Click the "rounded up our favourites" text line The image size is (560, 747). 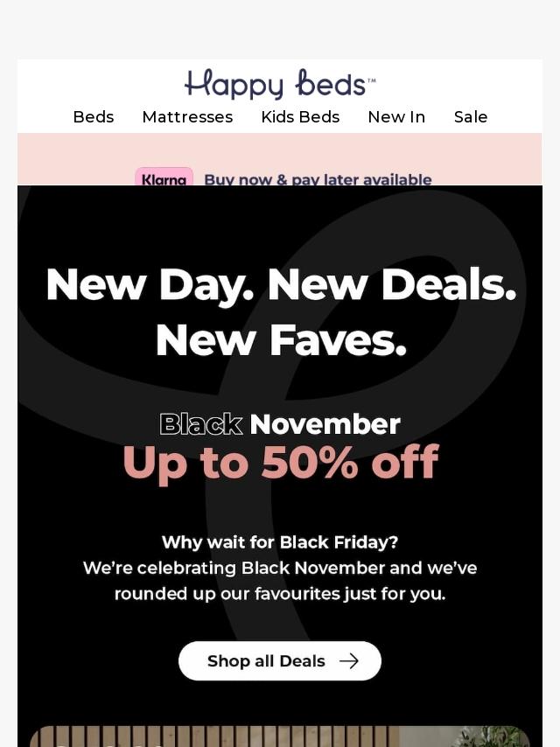tap(280, 594)
